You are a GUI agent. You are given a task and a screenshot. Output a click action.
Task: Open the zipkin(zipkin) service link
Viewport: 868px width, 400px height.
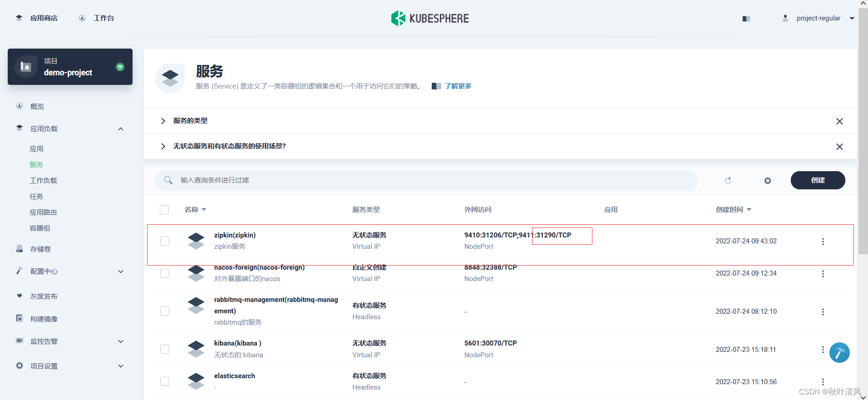coord(235,235)
